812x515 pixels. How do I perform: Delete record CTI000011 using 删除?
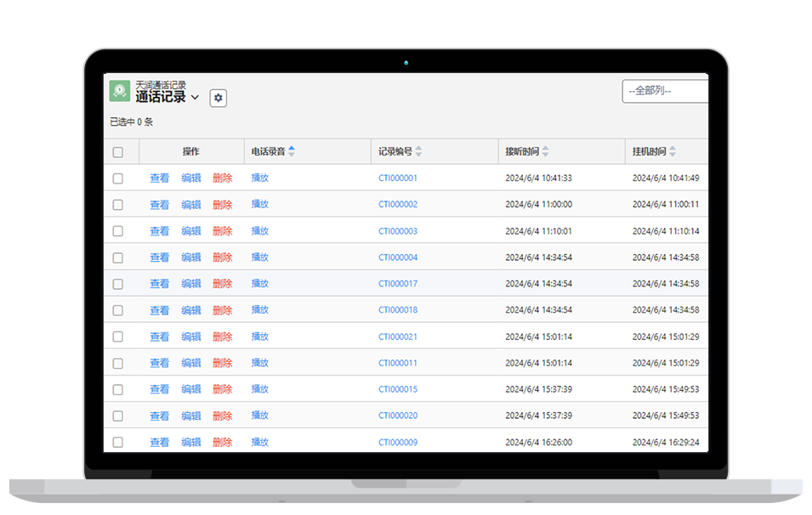223,363
